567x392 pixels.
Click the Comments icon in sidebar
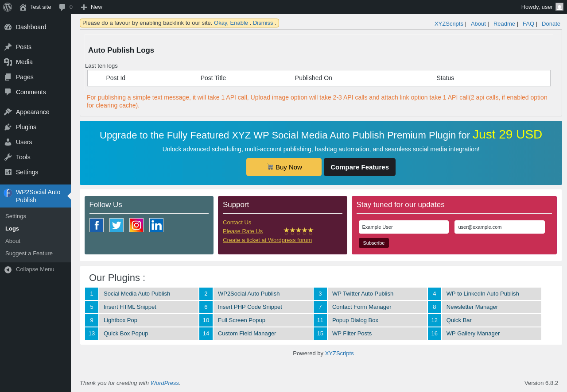coord(8,92)
